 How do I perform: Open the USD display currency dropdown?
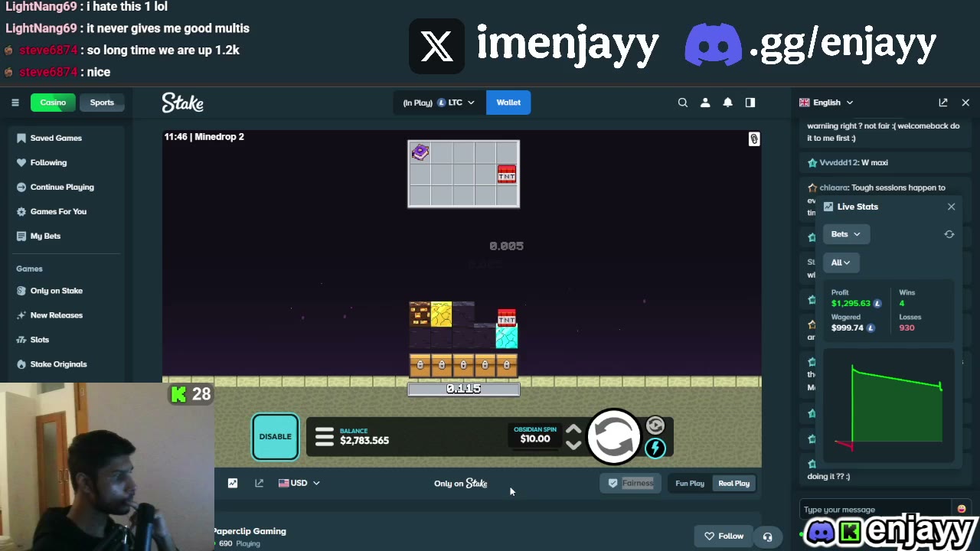[299, 483]
